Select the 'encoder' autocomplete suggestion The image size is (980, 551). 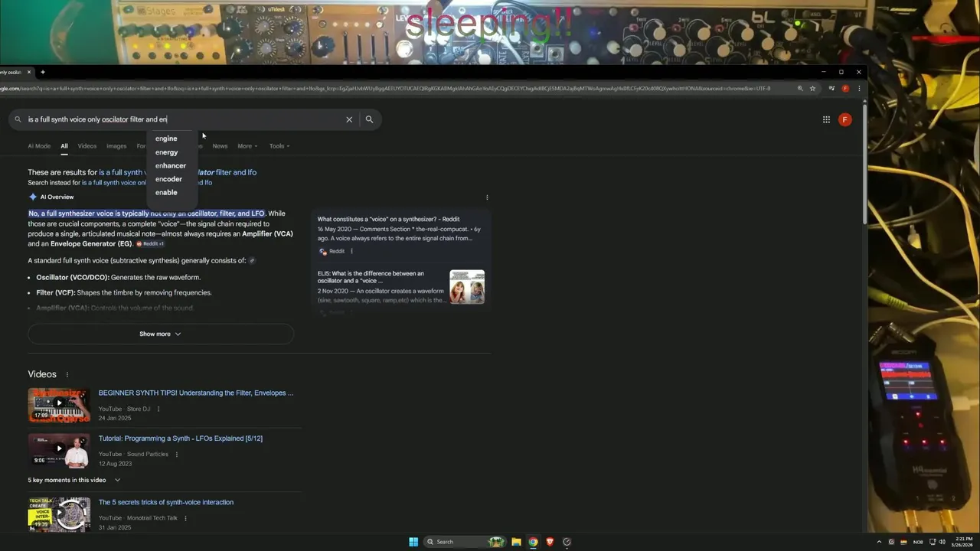(x=168, y=179)
